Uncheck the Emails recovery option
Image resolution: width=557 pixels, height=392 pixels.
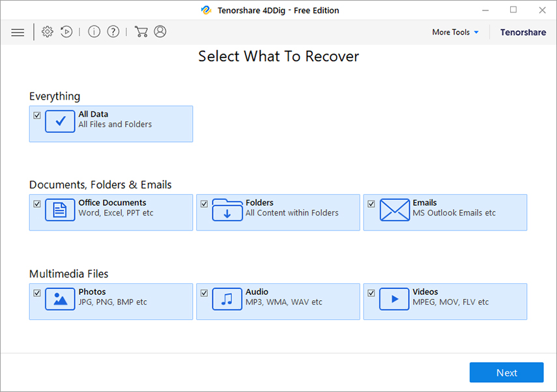[371, 204]
